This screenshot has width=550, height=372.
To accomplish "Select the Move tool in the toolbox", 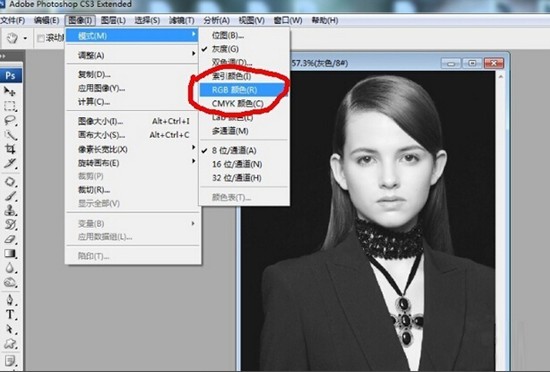I will click(9, 92).
